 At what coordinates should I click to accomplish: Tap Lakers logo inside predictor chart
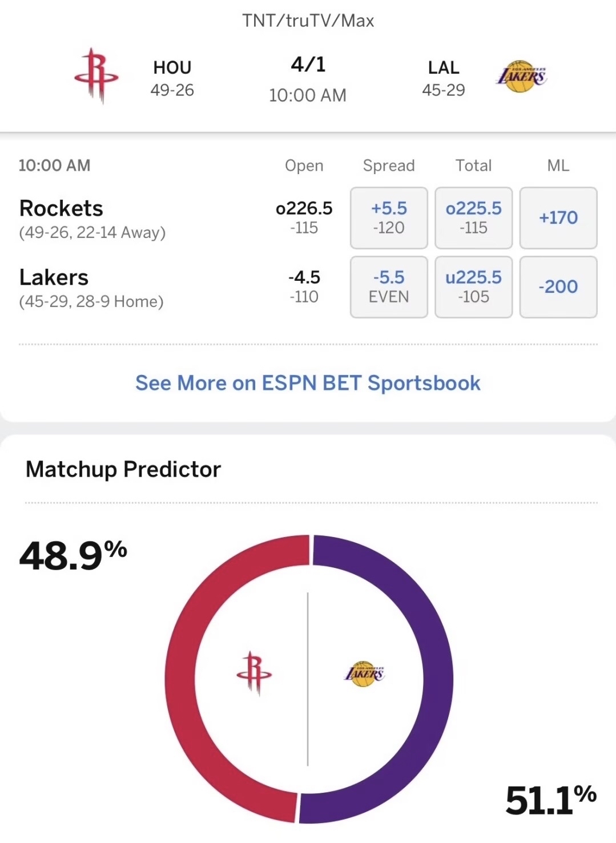click(364, 673)
